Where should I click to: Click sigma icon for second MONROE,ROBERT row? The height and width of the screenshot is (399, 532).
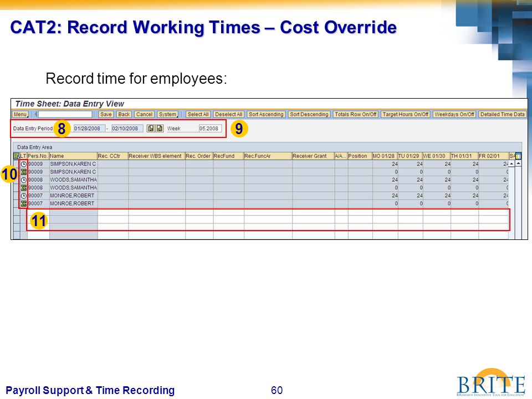pos(23,203)
